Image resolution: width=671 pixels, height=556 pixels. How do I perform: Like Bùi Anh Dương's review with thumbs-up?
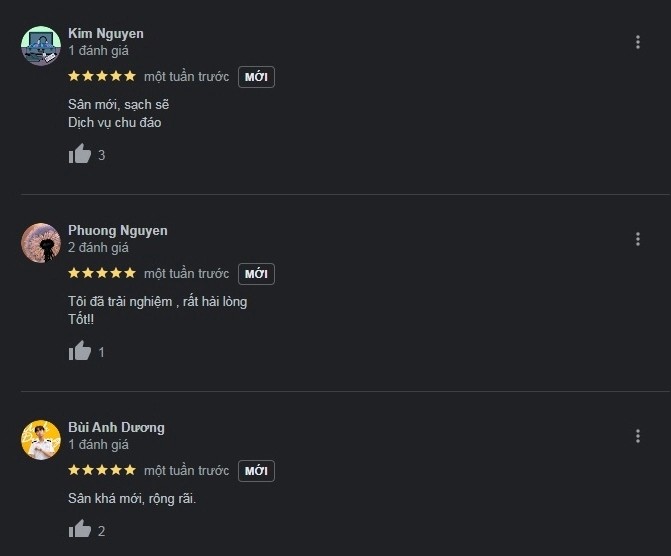pyautogui.click(x=80, y=530)
